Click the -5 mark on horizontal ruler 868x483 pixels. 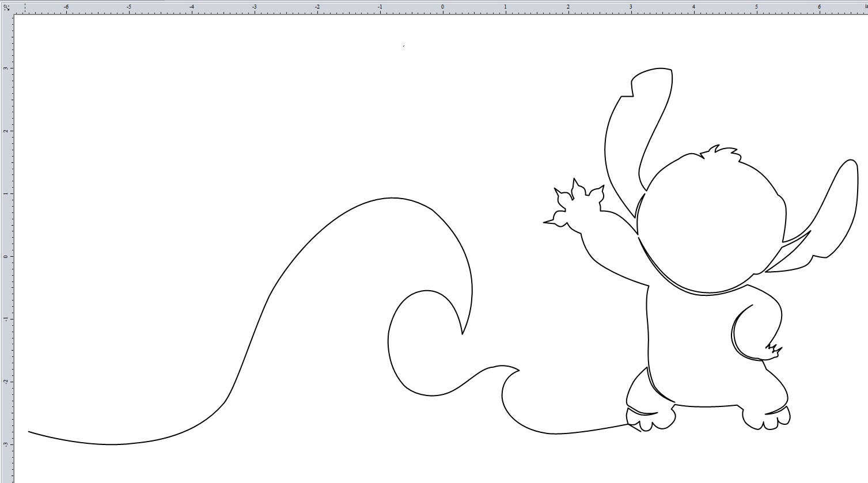[128, 7]
